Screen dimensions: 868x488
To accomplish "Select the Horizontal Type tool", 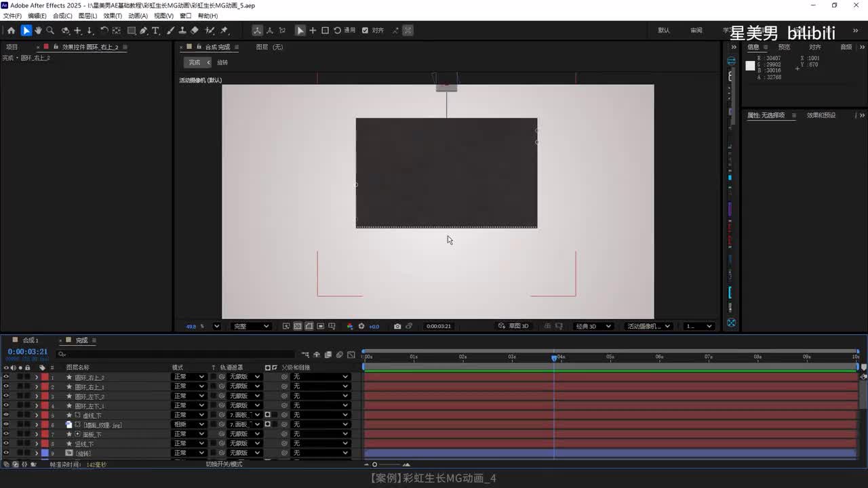I will 155,30.
